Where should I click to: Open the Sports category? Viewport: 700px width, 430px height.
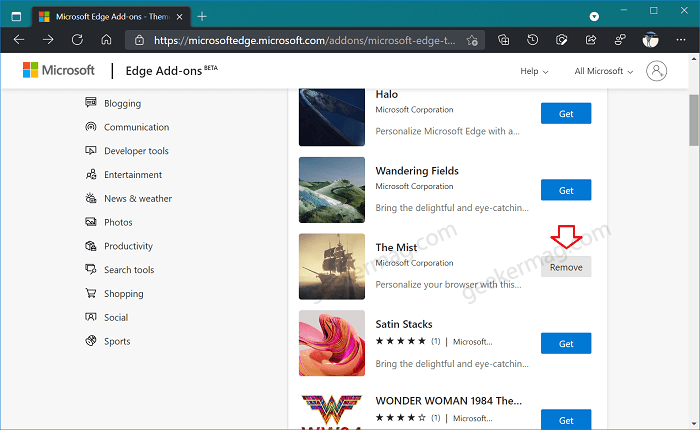click(117, 342)
